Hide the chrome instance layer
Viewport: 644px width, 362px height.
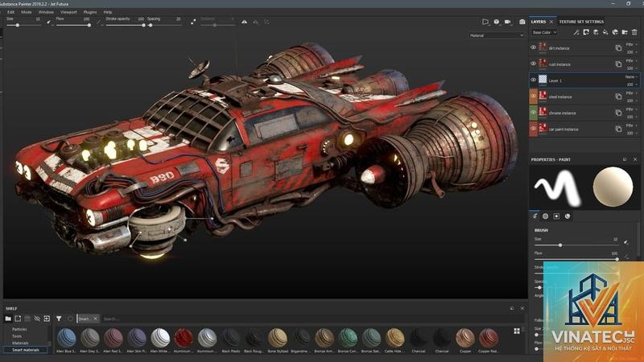point(534,112)
